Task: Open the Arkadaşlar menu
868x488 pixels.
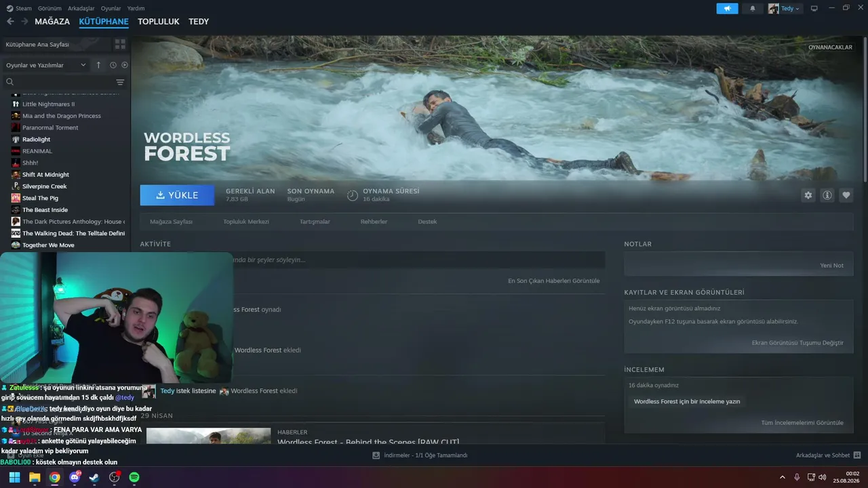Action: [81, 9]
